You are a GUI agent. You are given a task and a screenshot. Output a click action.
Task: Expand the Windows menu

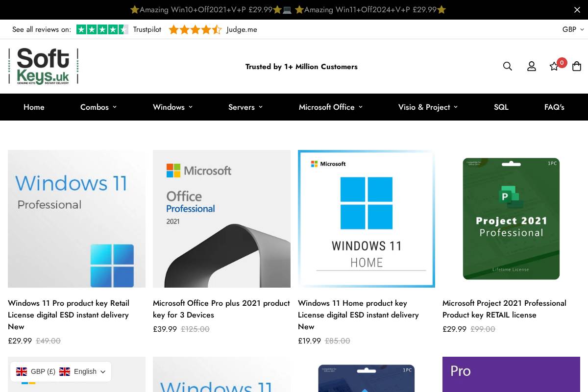[x=172, y=107]
